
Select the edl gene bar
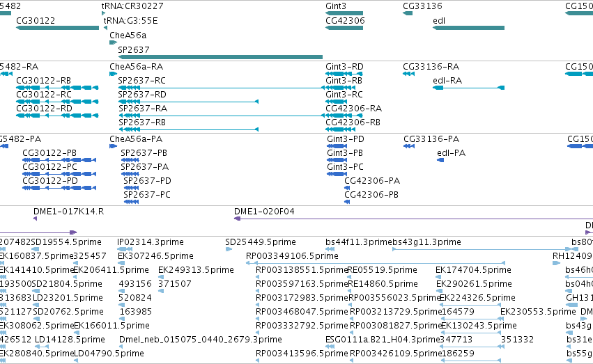pyautogui.click(x=468, y=28)
